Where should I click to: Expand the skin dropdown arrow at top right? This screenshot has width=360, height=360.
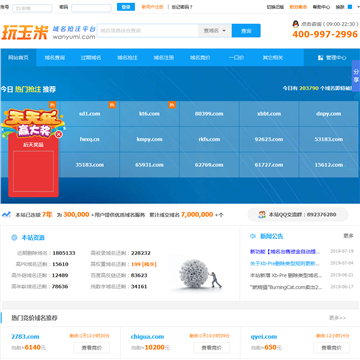point(358,7)
